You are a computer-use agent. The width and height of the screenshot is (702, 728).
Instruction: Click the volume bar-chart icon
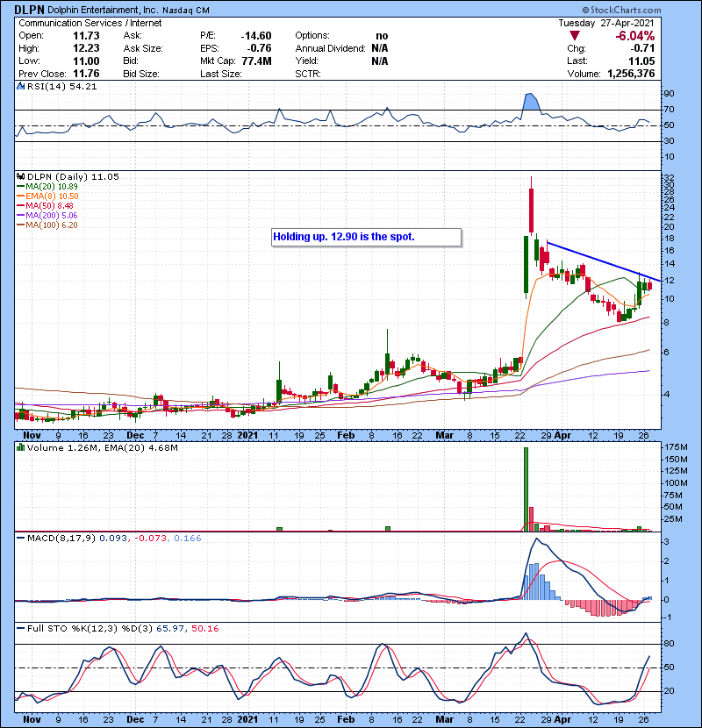[20, 447]
